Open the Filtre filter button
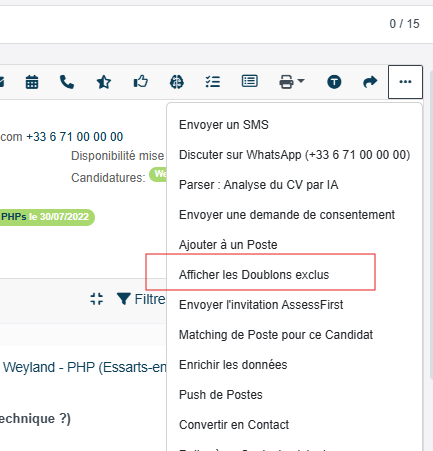Screen dimensions: 433x451 [141, 299]
